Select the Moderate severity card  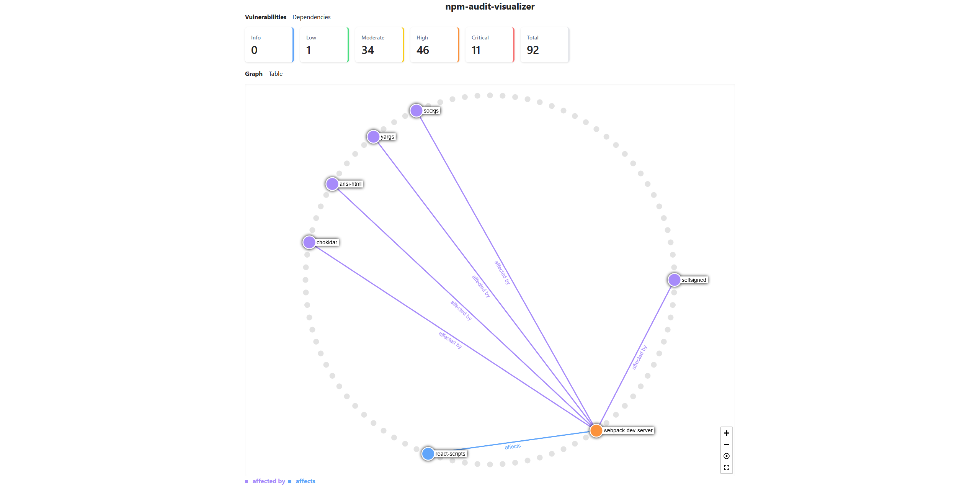pos(379,44)
